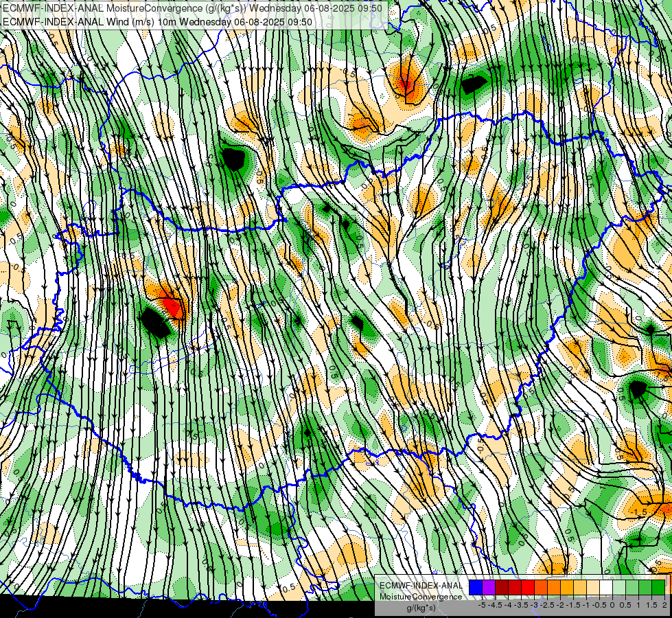Click the -3 tick label on legend scale

pyautogui.click(x=535, y=605)
